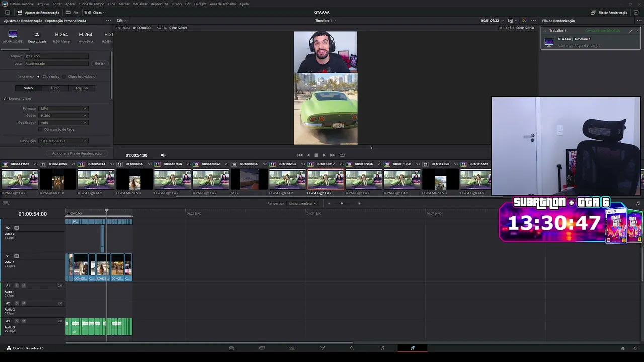Switch to the Edit page icon
Screen dimensions: 644x362
coord(292,348)
